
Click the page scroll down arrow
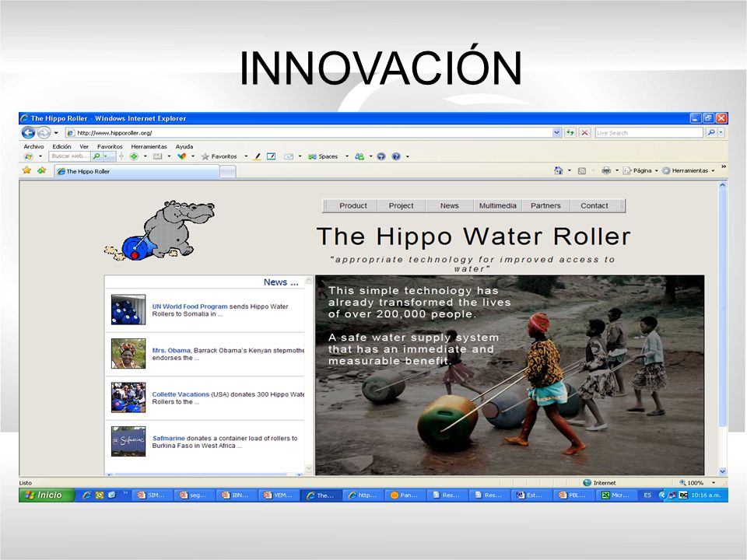pyautogui.click(x=722, y=472)
